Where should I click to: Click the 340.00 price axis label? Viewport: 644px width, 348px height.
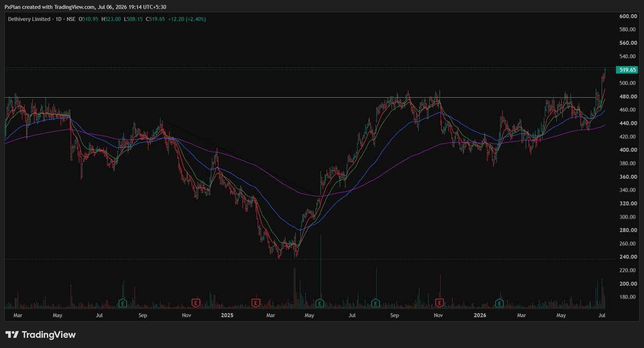point(627,190)
